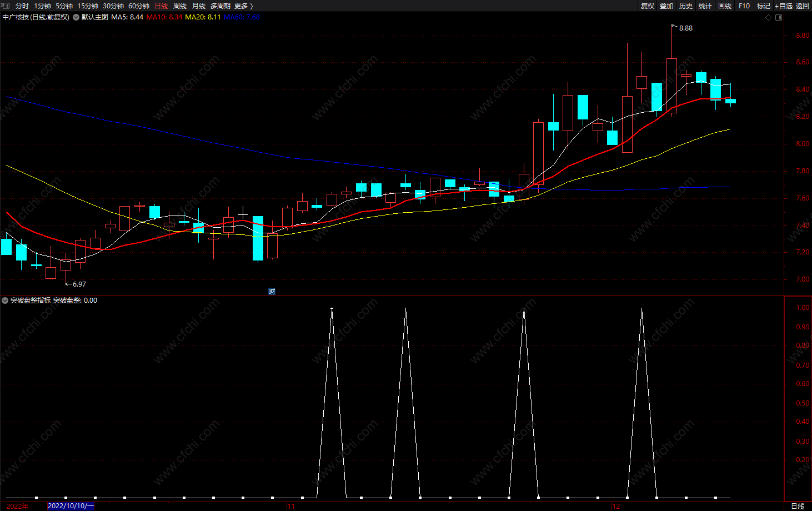Click the MA5: 8.44 value

click(127, 17)
